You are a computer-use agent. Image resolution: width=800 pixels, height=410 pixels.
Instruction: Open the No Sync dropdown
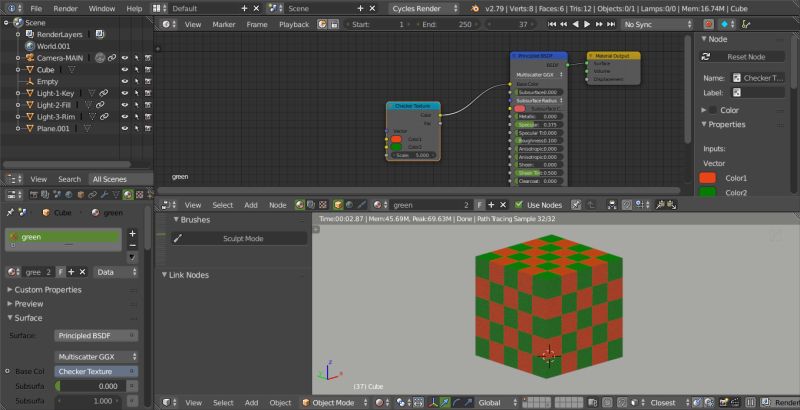click(x=658, y=24)
